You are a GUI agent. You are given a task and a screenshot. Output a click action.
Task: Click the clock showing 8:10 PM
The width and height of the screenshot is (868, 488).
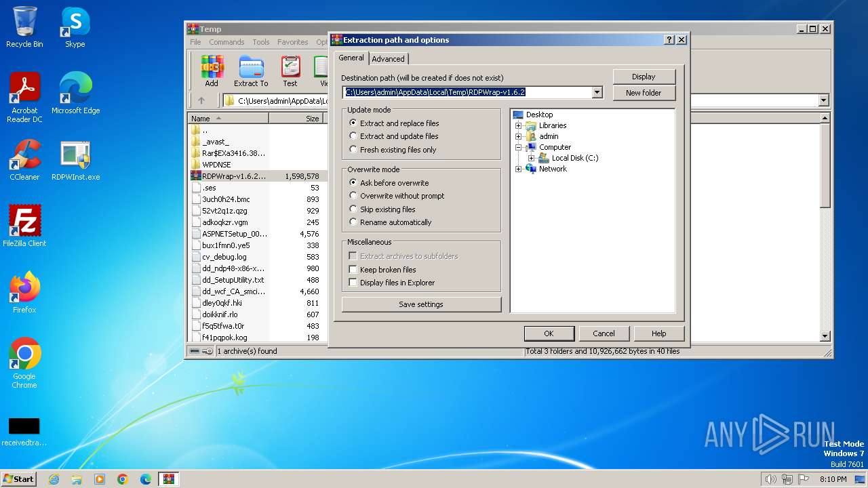(833, 479)
